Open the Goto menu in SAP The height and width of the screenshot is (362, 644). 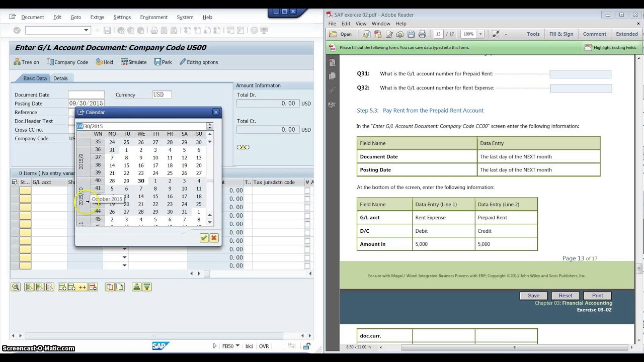pyautogui.click(x=75, y=17)
